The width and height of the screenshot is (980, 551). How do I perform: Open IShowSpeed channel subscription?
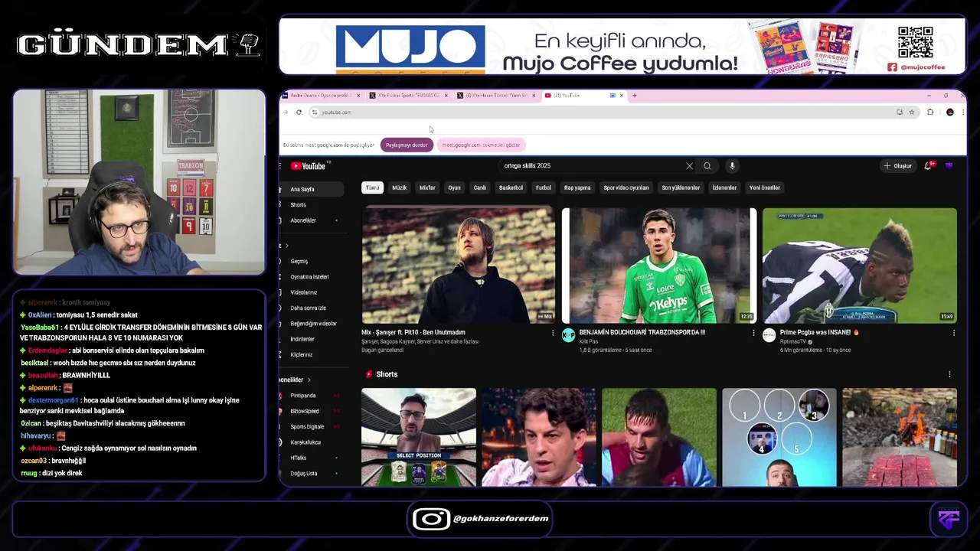tap(312, 411)
